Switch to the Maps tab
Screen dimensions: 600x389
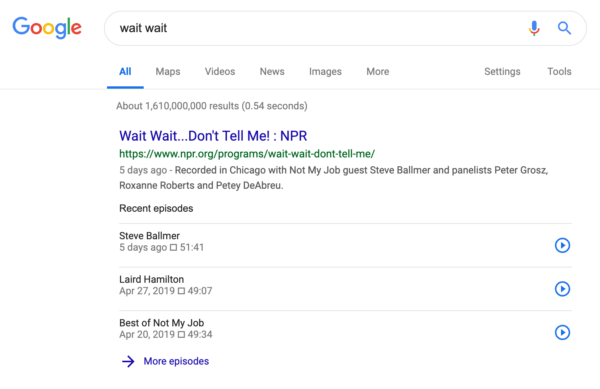(x=168, y=72)
